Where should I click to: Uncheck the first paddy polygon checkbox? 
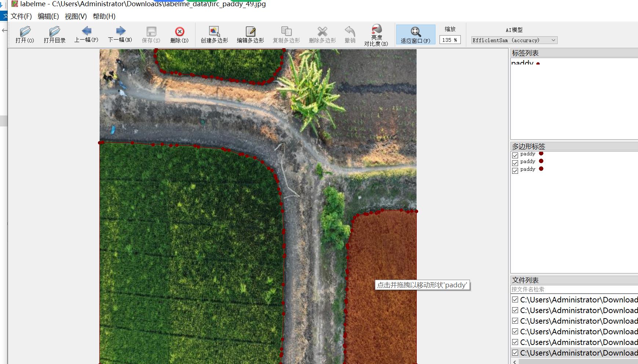coord(515,155)
